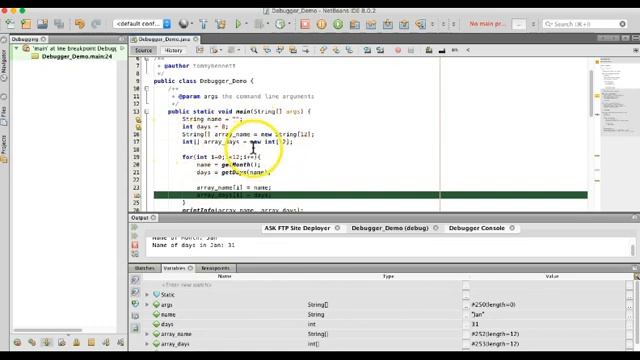The height and width of the screenshot is (360, 640).
Task: Click the New Project toolbar icon
Action: [26, 24]
